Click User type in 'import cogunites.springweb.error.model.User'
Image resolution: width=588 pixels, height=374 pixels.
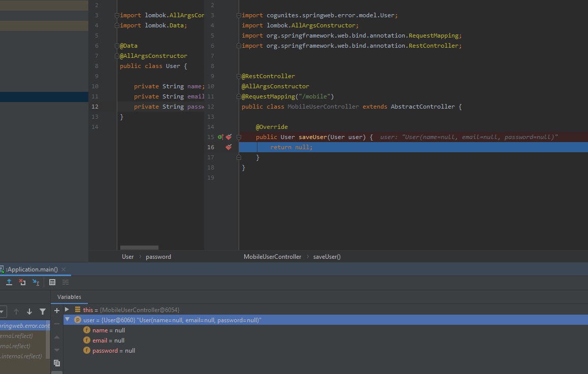point(387,15)
